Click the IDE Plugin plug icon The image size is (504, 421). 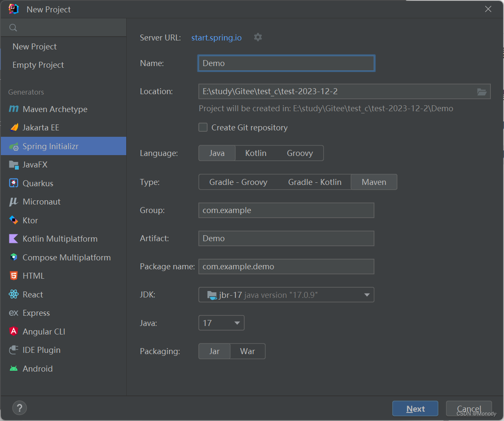14,350
